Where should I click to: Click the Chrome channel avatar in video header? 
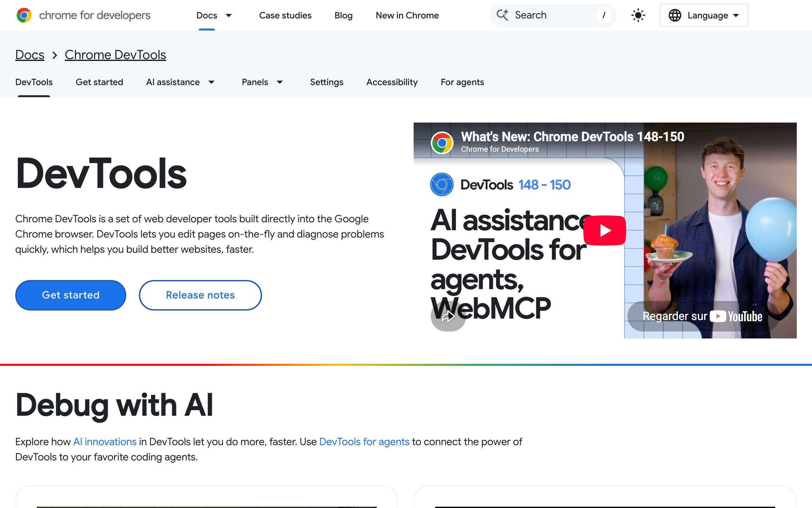(x=442, y=143)
